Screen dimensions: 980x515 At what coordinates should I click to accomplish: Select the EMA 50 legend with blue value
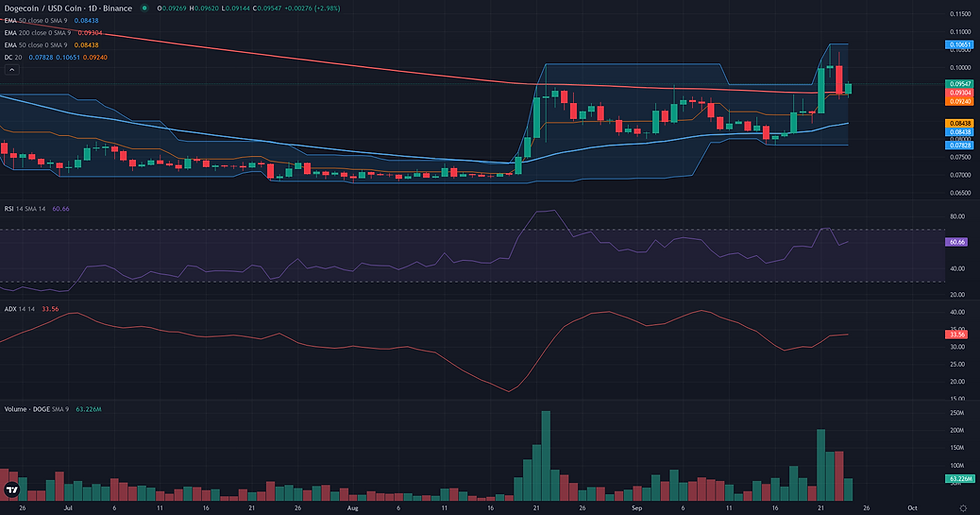point(51,21)
